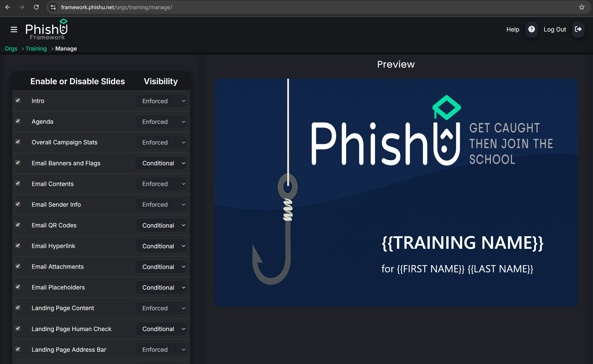Select the Agenda slide row label
This screenshot has width=593, height=364.
(42, 121)
